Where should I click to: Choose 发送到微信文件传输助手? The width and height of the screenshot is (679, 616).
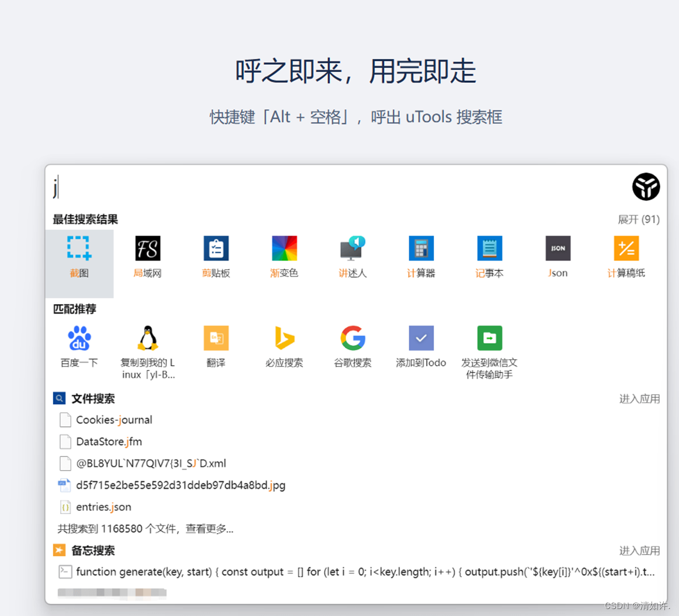(489, 353)
